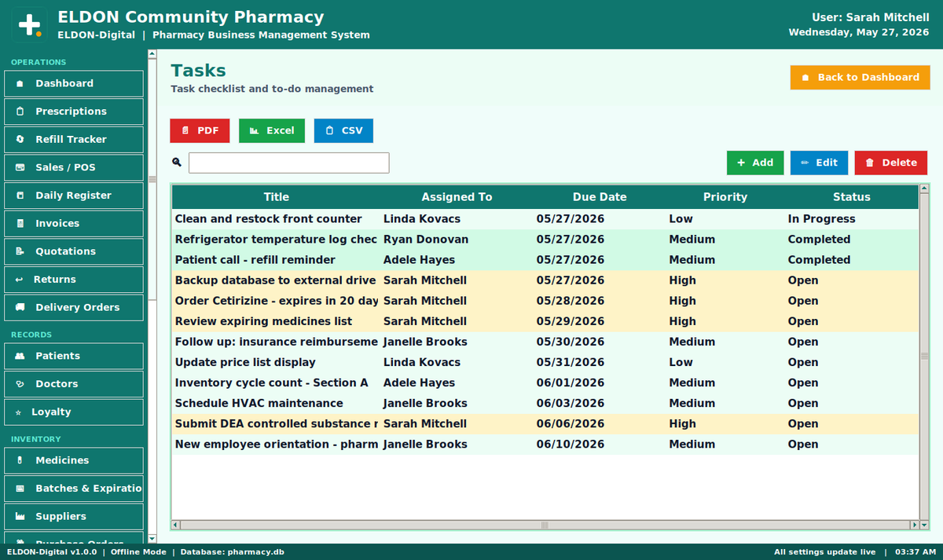Delete the selected task
This screenshot has width=943, height=560.
click(891, 163)
